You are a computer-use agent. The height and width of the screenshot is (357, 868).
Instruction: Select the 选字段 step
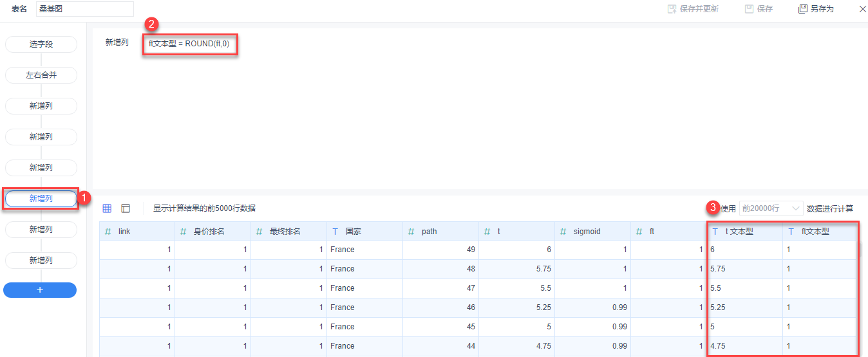coord(41,44)
